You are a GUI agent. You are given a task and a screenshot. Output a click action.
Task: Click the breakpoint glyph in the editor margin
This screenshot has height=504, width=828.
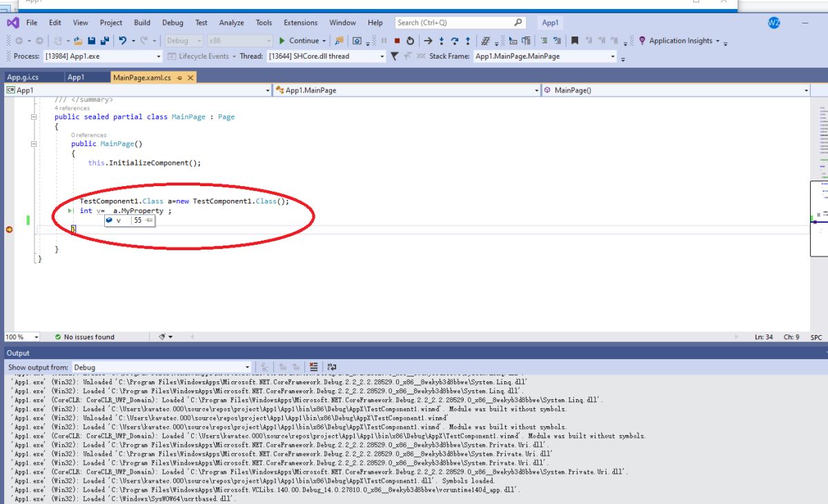[9, 229]
